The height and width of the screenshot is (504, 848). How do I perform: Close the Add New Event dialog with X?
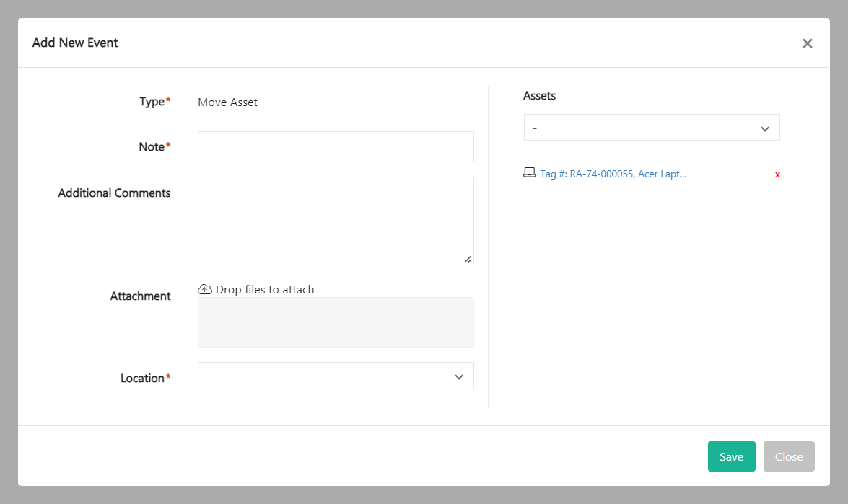pos(807,43)
